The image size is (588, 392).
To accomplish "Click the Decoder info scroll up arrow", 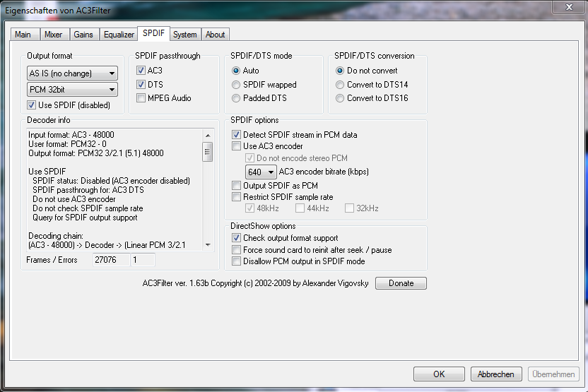I will (208, 136).
